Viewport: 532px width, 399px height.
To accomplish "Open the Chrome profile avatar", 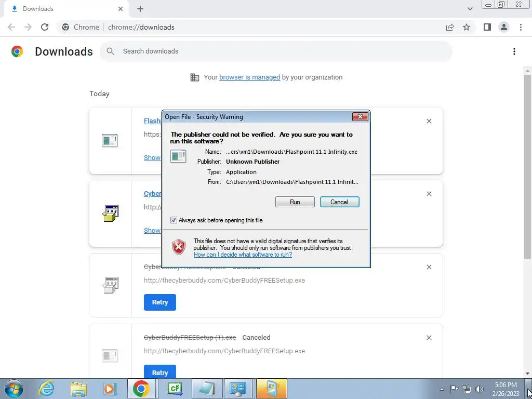I will (504, 27).
